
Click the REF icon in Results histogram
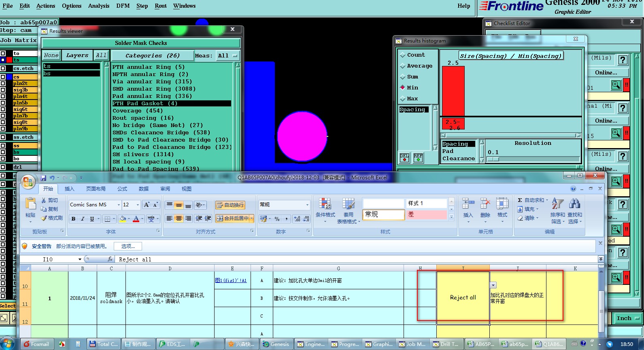[x=418, y=157]
